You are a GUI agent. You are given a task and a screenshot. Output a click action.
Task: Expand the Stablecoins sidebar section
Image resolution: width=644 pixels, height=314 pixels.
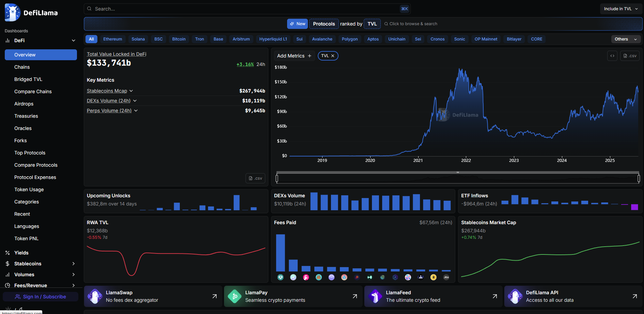(x=74, y=264)
